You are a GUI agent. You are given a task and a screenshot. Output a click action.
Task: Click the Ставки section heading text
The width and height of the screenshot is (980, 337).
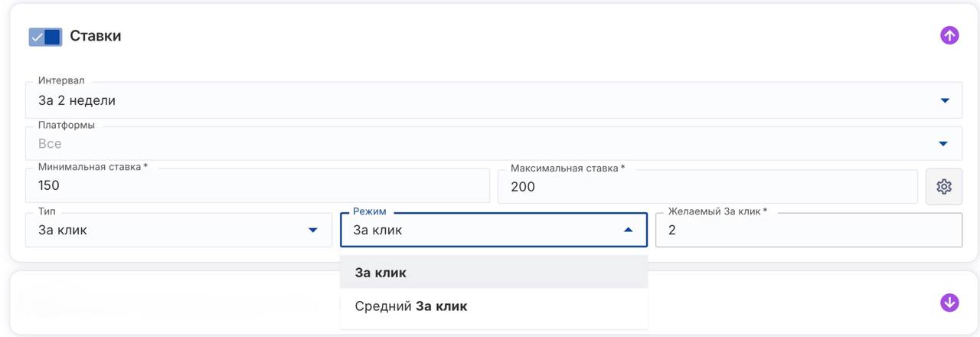coord(96,36)
